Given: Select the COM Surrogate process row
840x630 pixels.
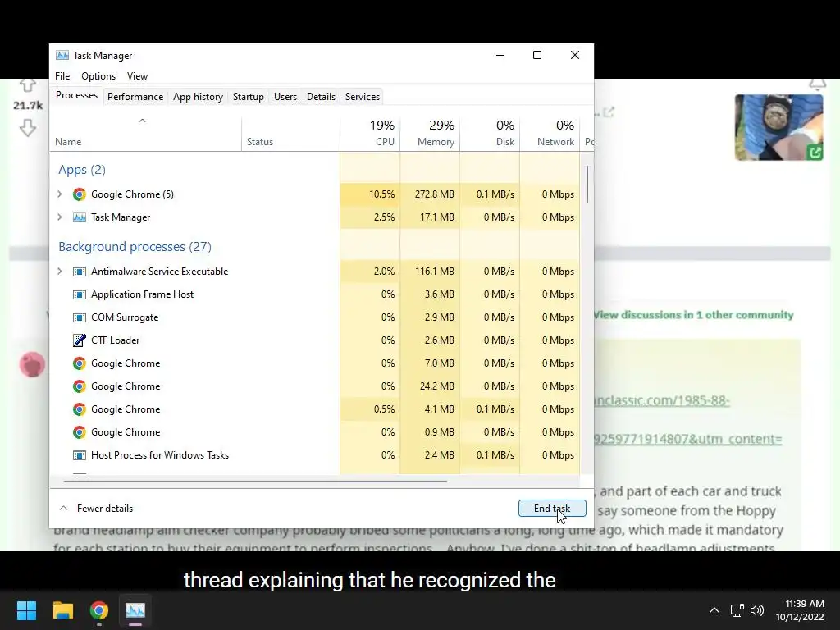Looking at the screenshot, I should coord(315,317).
